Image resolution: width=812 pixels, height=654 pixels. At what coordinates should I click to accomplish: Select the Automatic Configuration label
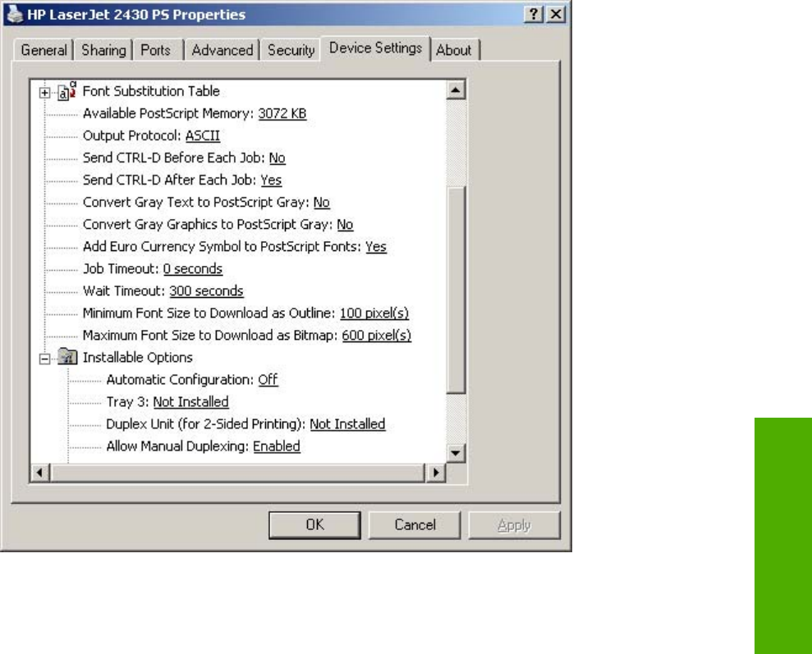click(180, 380)
